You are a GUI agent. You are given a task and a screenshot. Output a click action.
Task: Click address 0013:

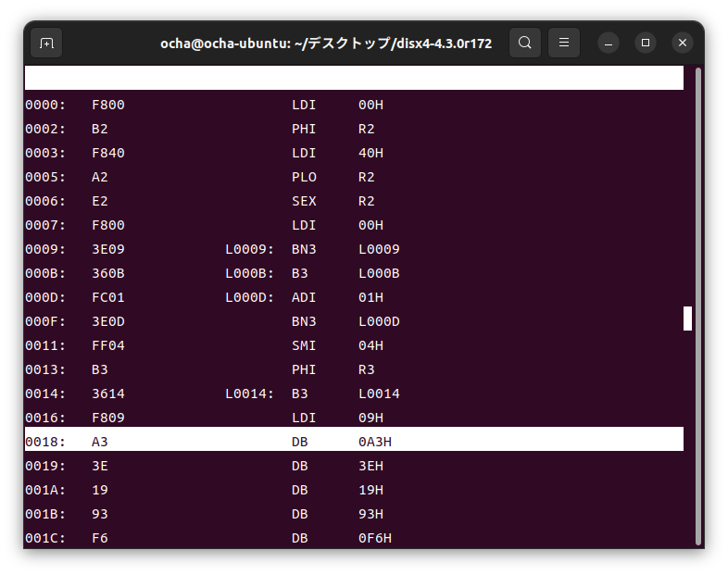tap(45, 369)
